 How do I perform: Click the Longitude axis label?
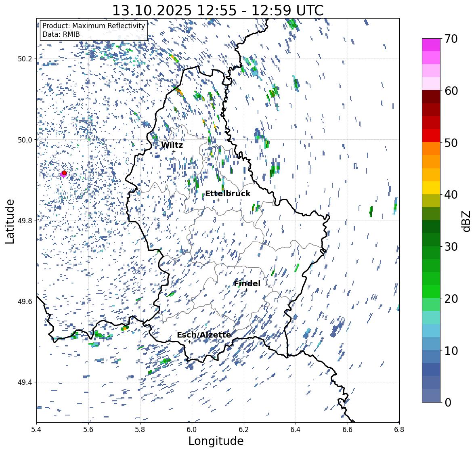216,441
